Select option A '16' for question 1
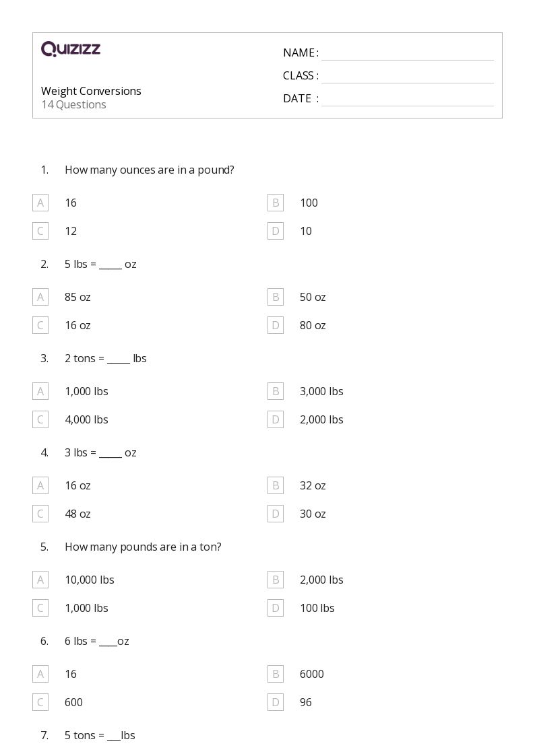The width and height of the screenshot is (535, 756). [x=40, y=203]
